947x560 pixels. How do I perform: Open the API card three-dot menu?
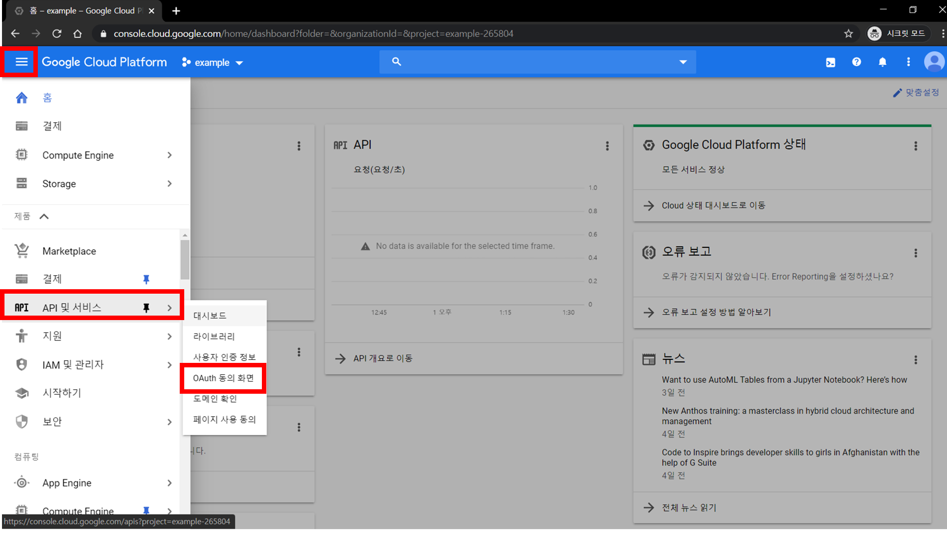tap(607, 146)
